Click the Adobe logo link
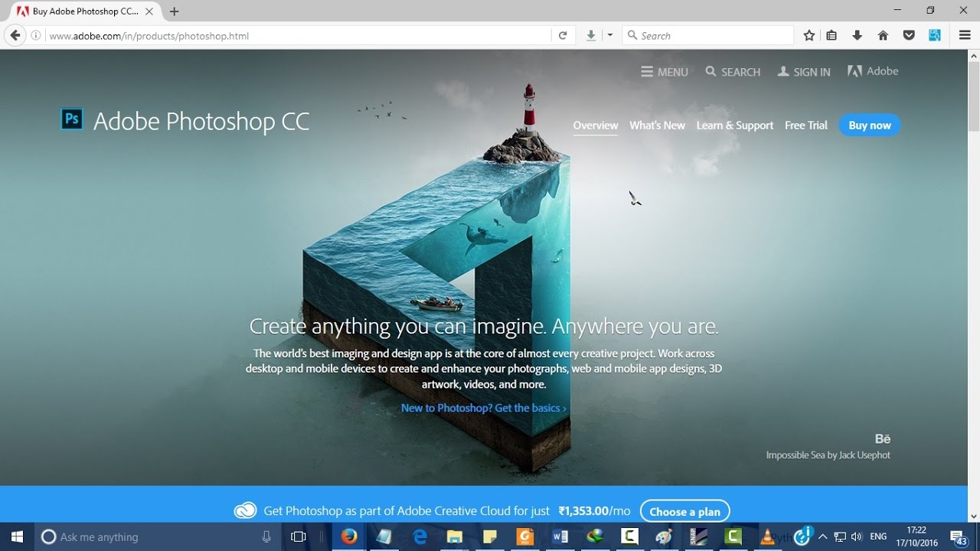The height and width of the screenshot is (551, 980). pos(873,71)
